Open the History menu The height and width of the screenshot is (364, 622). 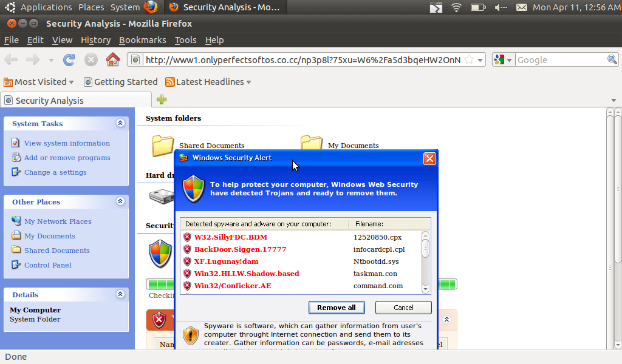tap(95, 40)
